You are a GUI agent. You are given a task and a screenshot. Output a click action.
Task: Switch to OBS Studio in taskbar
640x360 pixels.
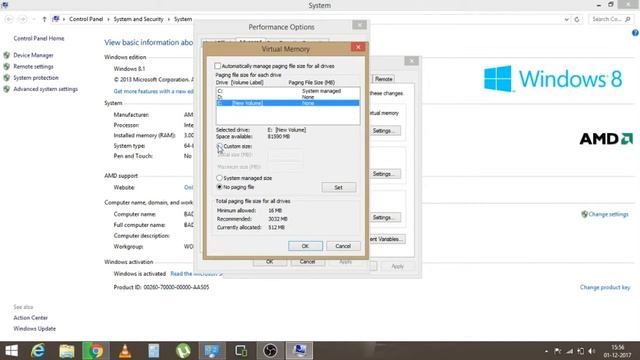point(270,351)
